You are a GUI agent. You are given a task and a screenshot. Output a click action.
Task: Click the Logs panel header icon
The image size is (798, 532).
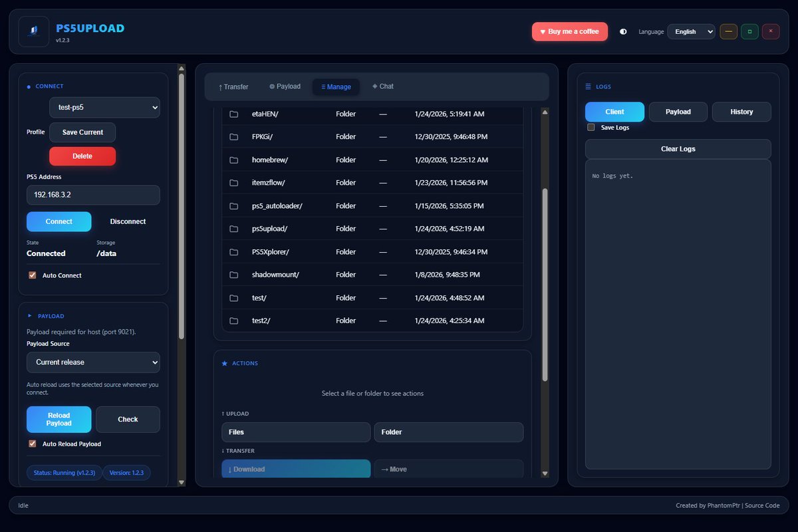click(x=588, y=86)
